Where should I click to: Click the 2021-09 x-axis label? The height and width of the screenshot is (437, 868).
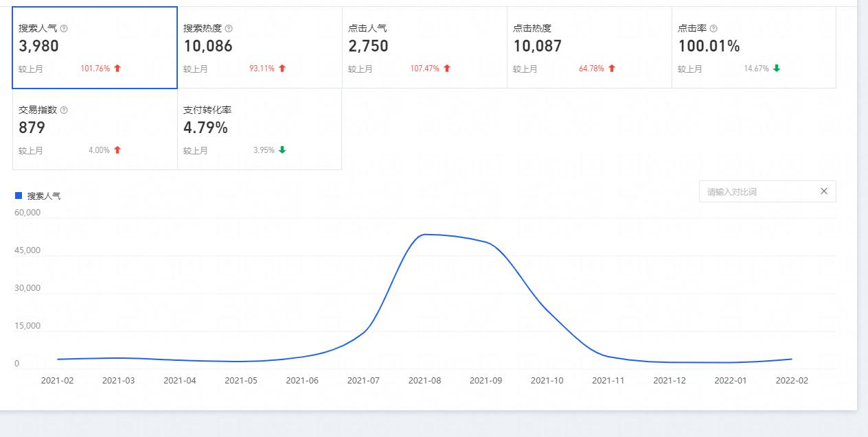click(486, 381)
